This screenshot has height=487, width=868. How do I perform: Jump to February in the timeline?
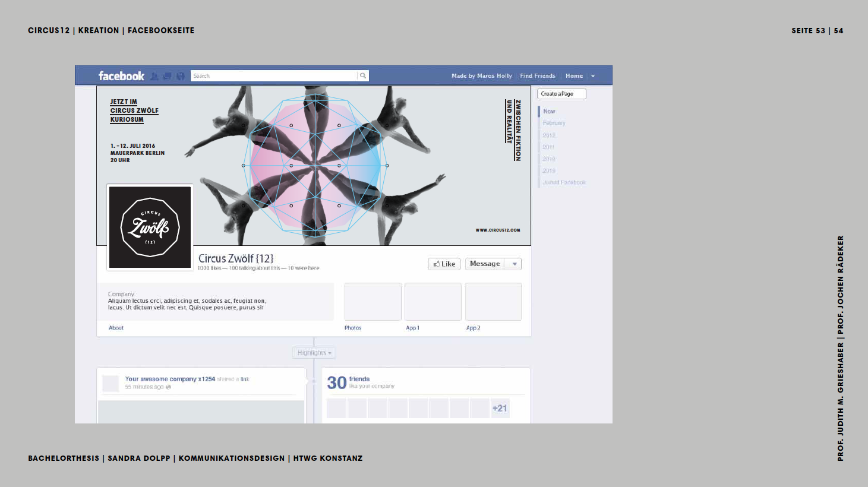pyautogui.click(x=554, y=123)
